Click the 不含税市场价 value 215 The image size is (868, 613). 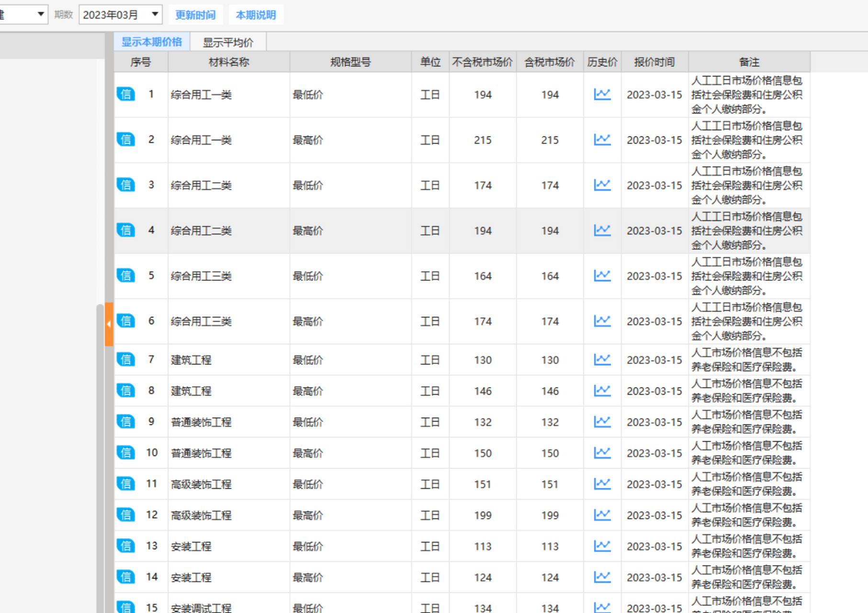pyautogui.click(x=483, y=140)
